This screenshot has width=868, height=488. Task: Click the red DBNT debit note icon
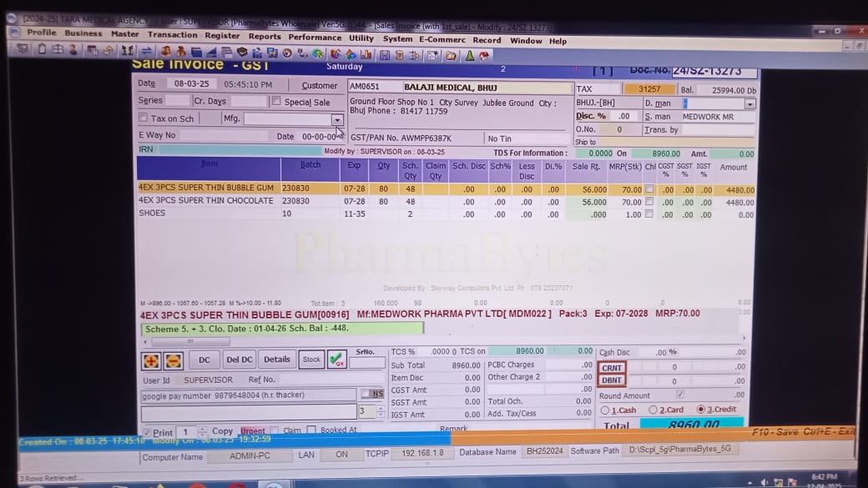(612, 380)
